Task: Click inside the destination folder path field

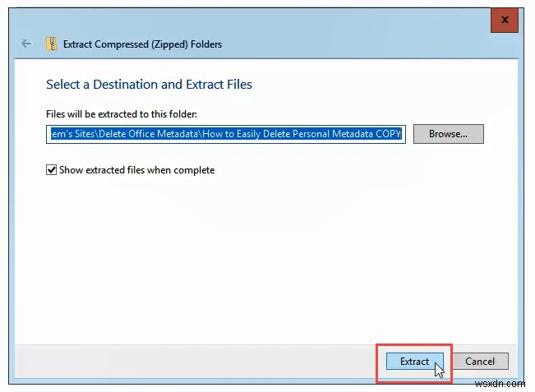Action: [x=226, y=134]
